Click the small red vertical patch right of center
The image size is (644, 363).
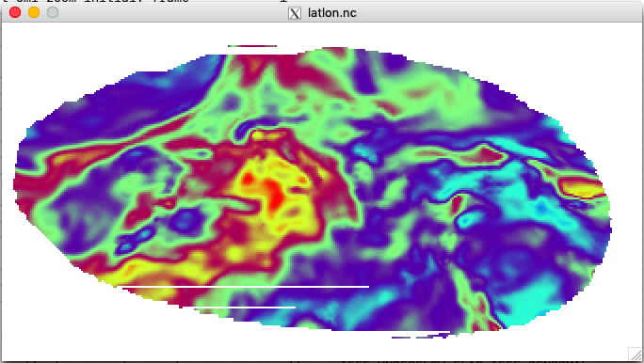coord(456,204)
